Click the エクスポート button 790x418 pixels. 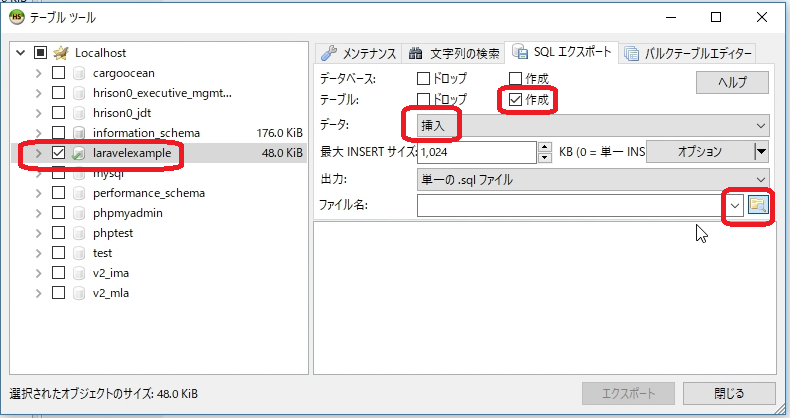coord(628,393)
